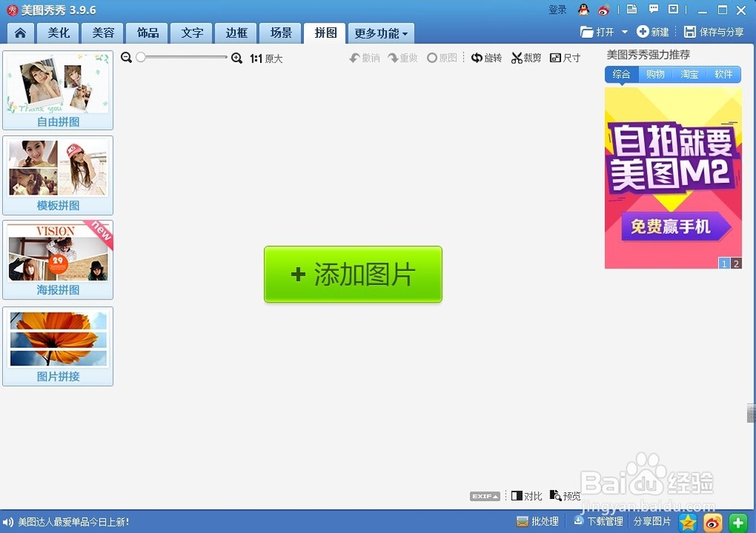Switch to ad page 2
Screen dimensions: 756x533
(736, 263)
